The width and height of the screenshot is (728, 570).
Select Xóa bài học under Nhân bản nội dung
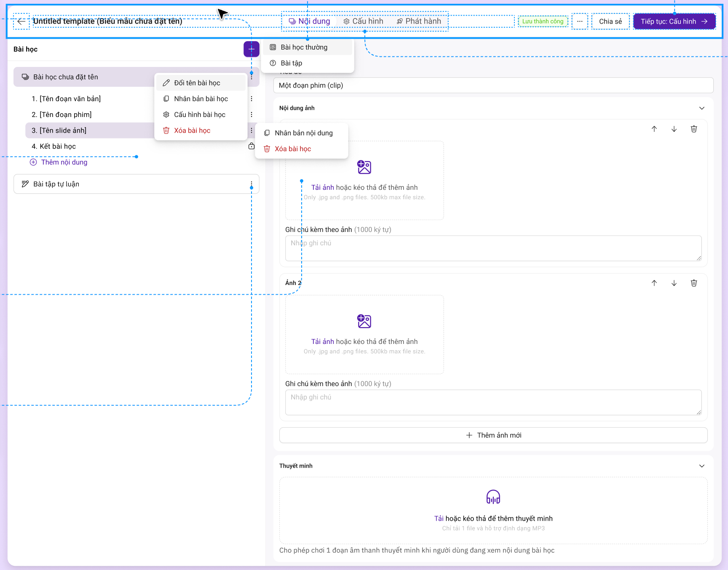pyautogui.click(x=302, y=149)
